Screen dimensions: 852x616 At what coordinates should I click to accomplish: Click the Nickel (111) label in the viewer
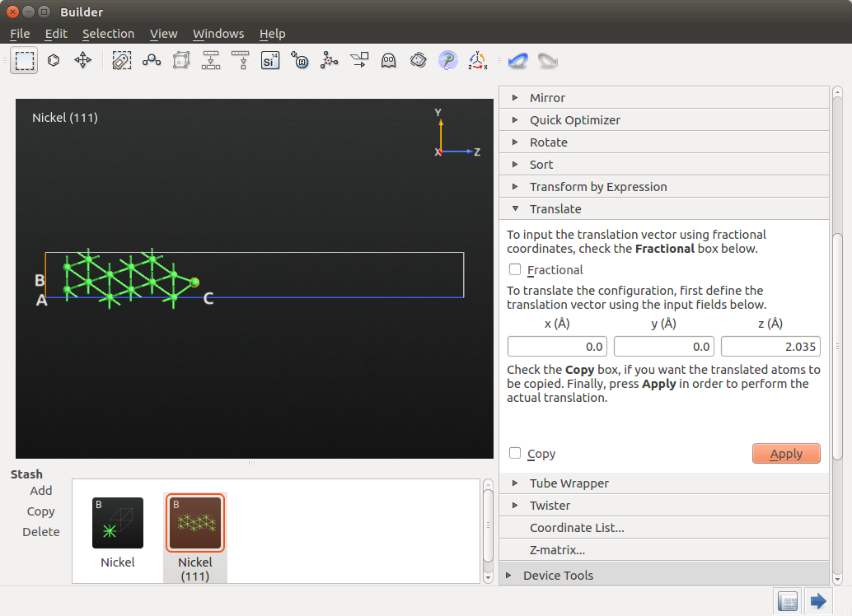(64, 118)
